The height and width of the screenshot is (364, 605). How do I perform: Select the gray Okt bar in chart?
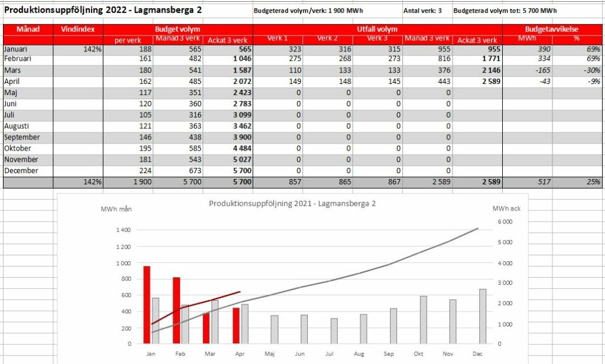coord(423,320)
